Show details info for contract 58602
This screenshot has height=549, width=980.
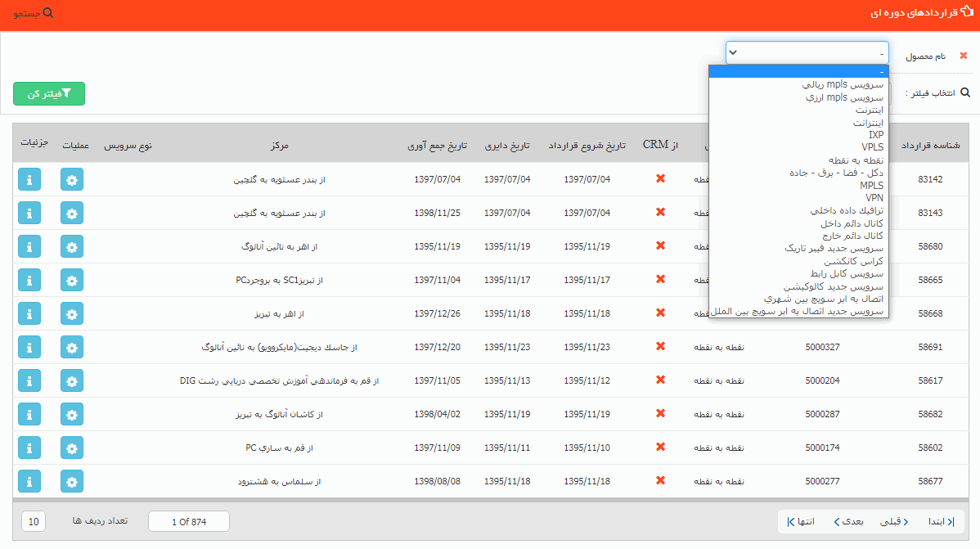29,448
